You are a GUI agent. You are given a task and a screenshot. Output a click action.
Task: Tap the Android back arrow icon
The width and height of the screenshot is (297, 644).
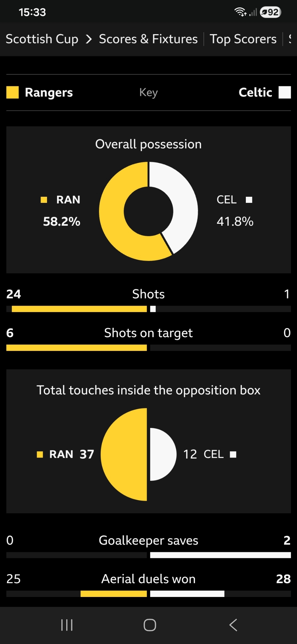233,625
